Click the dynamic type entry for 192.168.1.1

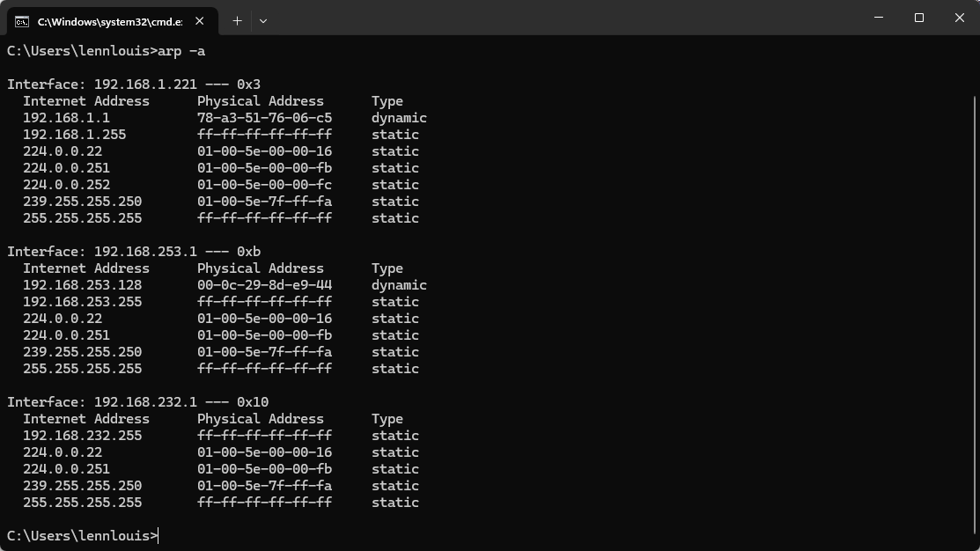(399, 118)
